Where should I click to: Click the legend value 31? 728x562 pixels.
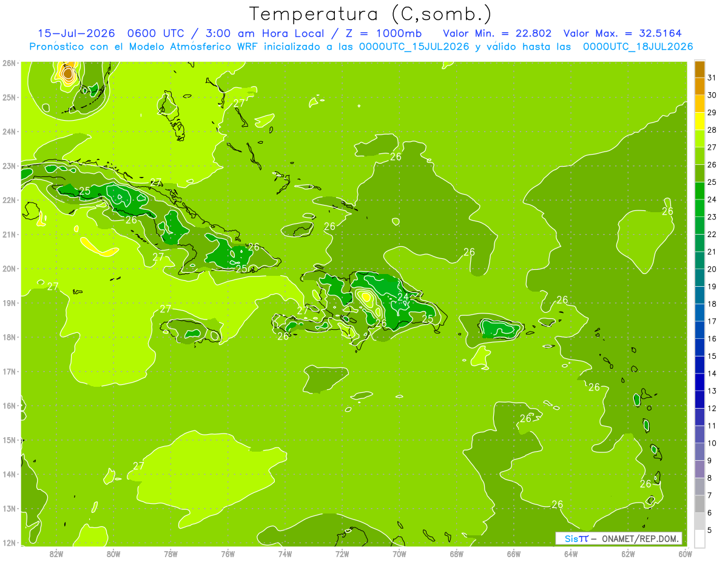click(x=712, y=78)
